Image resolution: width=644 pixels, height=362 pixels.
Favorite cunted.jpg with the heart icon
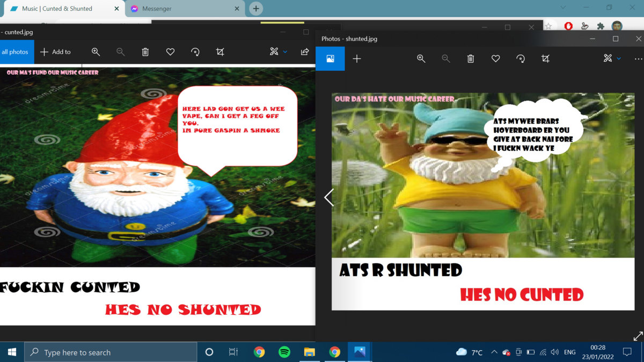click(x=170, y=52)
